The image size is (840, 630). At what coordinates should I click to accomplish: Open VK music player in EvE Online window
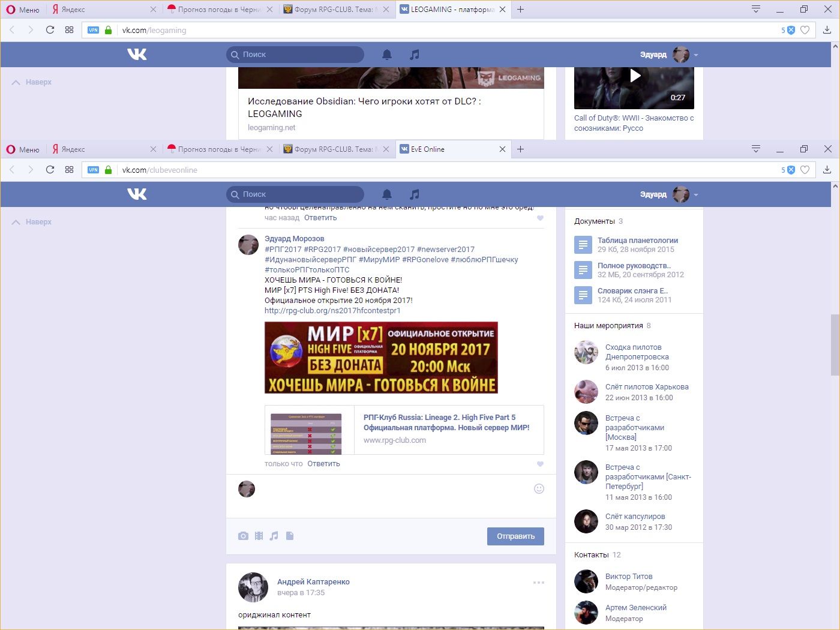point(415,194)
